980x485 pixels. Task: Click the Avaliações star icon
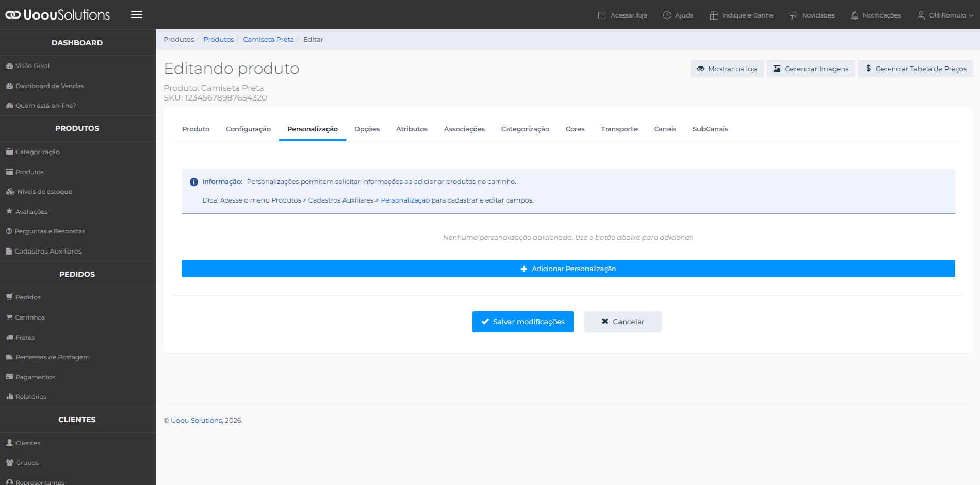click(9, 211)
